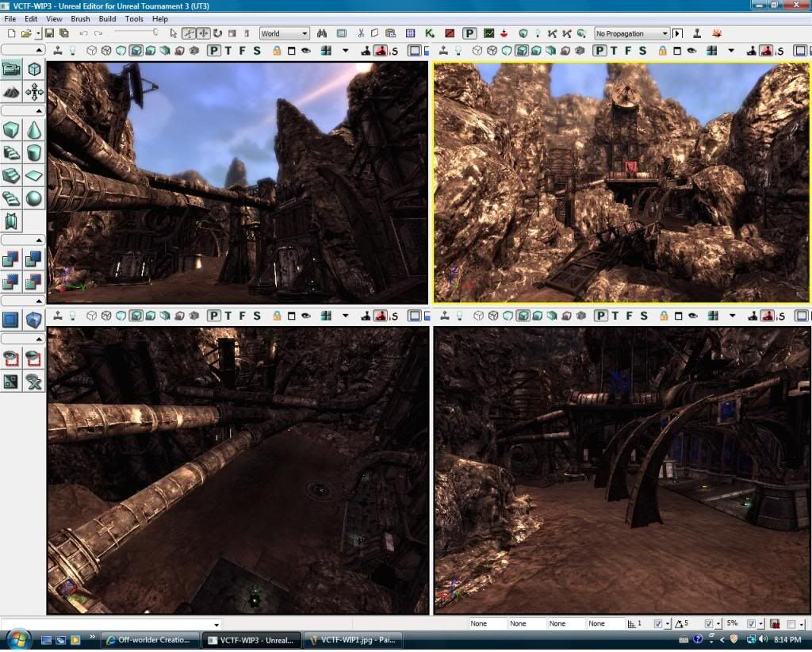Collapse the visibility section arrow

40,339
